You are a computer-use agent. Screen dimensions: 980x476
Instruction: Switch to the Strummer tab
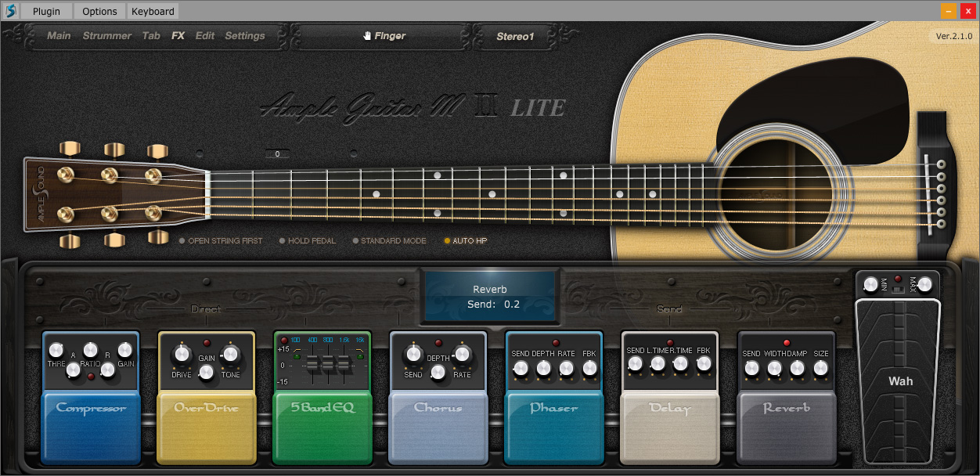pos(107,36)
